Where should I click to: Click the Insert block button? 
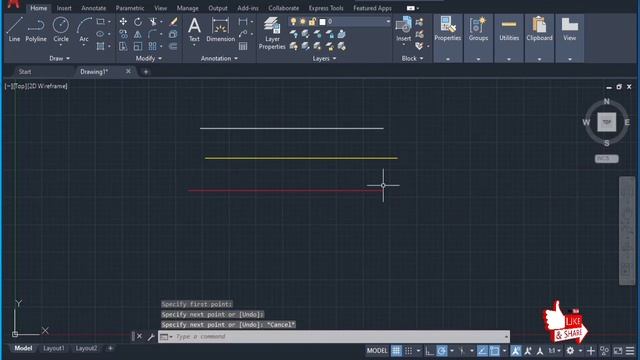pyautogui.click(x=404, y=29)
